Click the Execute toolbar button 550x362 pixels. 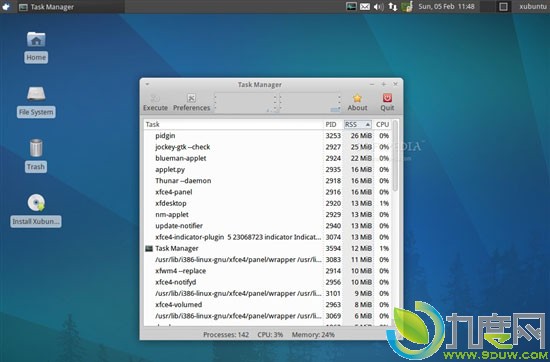point(155,103)
